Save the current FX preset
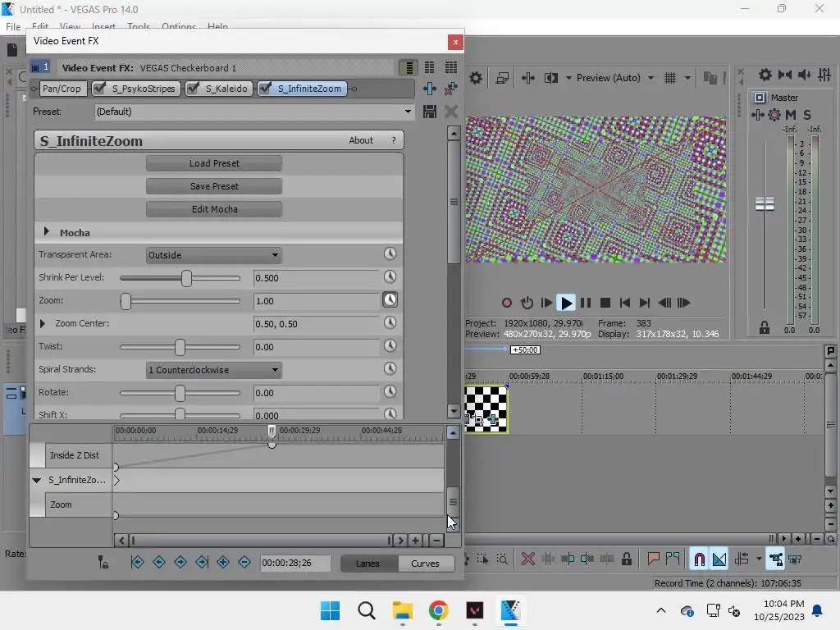The height and width of the screenshot is (630, 840). [430, 112]
